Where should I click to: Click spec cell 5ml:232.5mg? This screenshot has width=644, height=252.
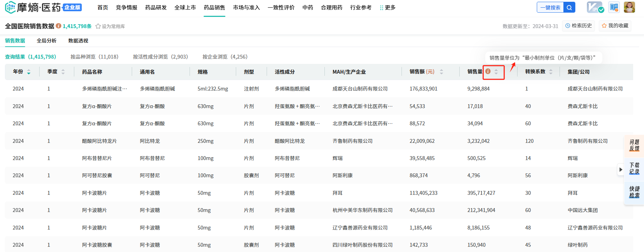click(213, 89)
